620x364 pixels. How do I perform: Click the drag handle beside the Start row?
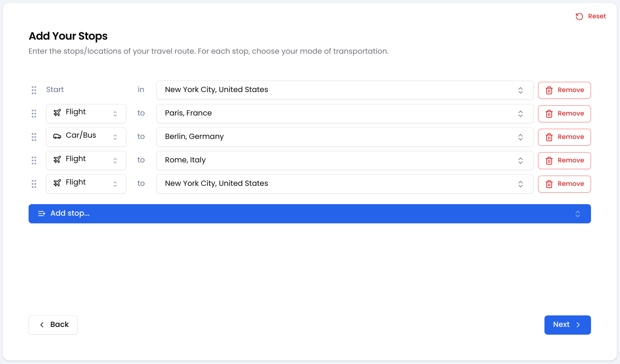pos(34,90)
